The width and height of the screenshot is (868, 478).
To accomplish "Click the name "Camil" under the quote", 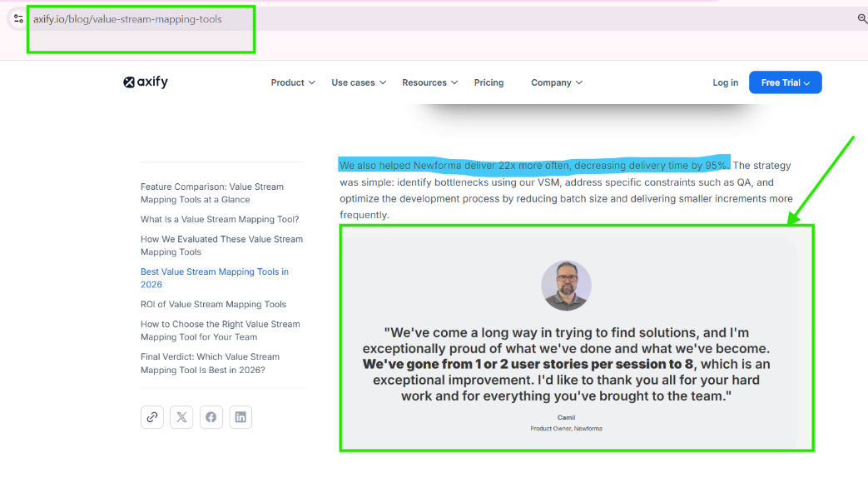I will point(566,418).
